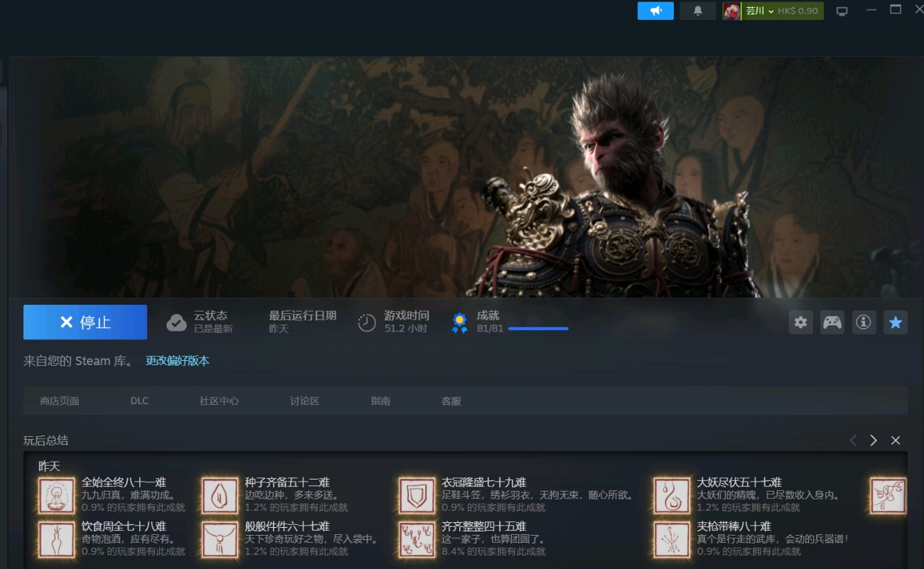Click the announcements megaphone button
924x569 pixels.
[655, 11]
